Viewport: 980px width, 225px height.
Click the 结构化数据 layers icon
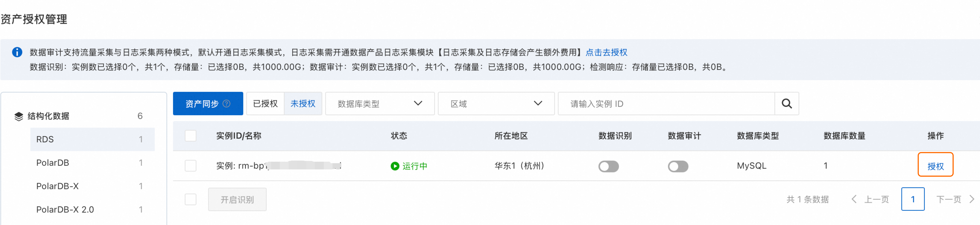19,116
